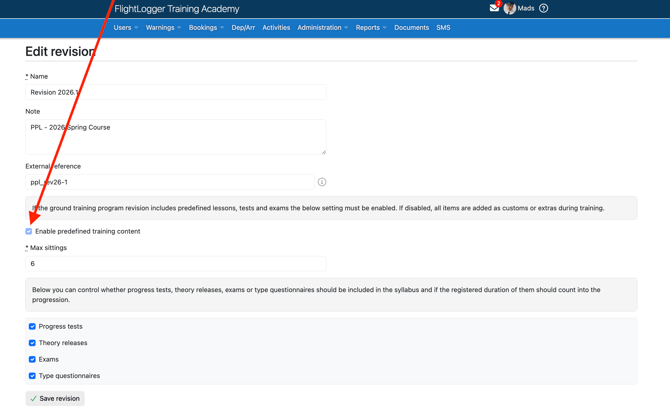
Task: Grab the Note textarea resize handle
Action: [x=323, y=152]
